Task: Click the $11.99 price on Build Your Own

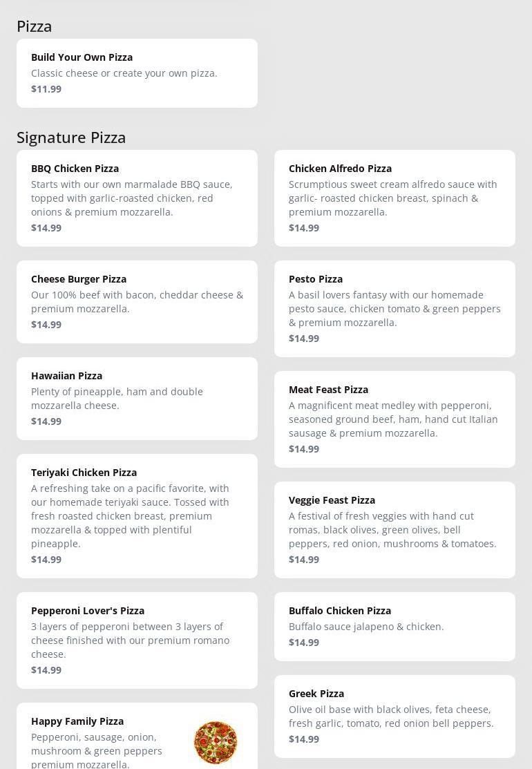Action: point(46,89)
